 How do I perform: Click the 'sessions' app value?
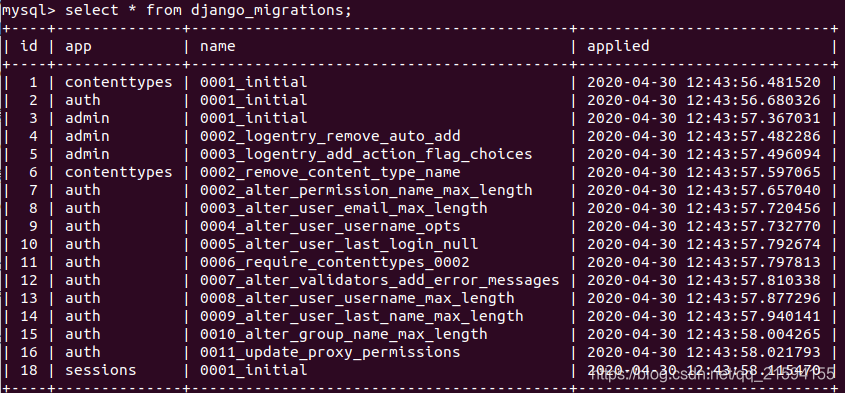click(x=101, y=370)
